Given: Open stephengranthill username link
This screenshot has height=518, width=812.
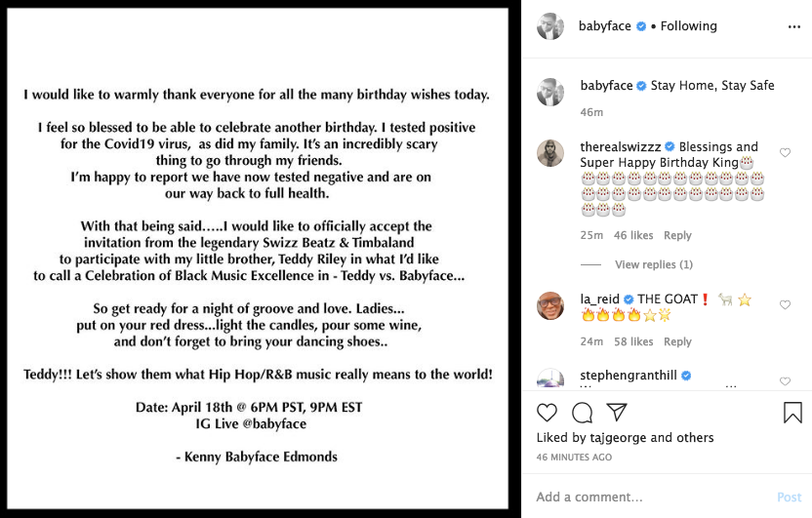Looking at the screenshot, I should [x=629, y=376].
